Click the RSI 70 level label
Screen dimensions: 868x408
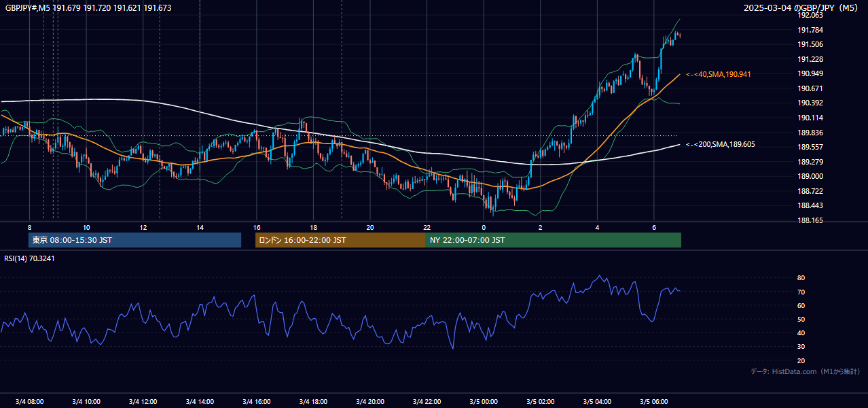point(801,292)
